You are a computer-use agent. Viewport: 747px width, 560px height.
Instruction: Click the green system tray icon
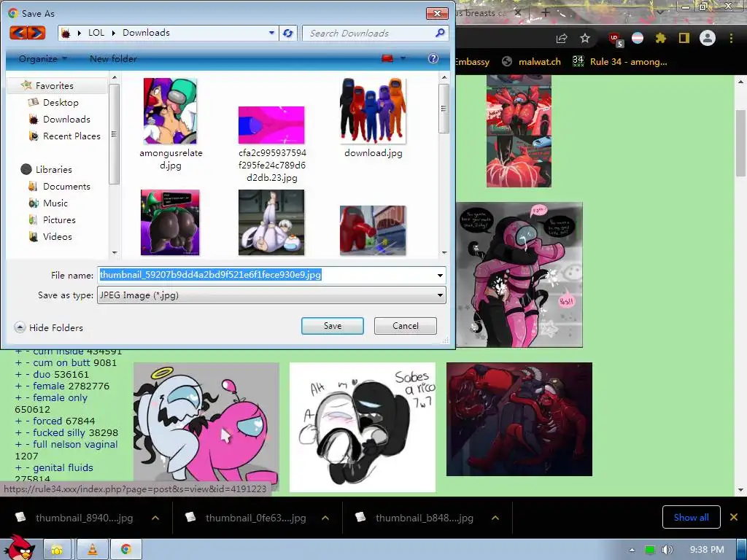click(650, 550)
